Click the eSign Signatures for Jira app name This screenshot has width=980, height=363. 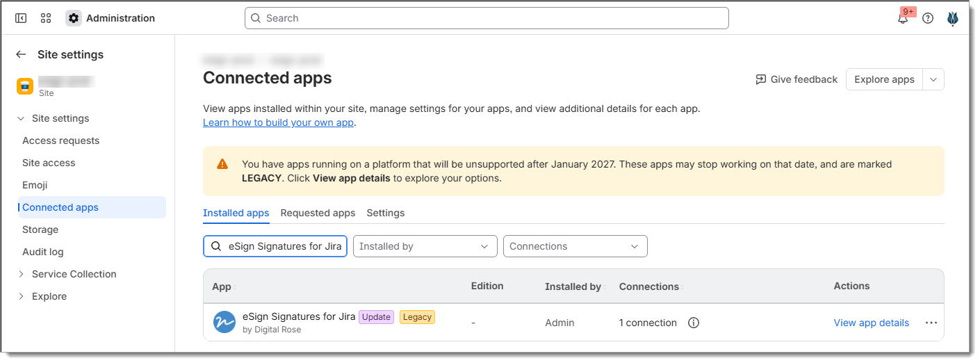point(299,316)
